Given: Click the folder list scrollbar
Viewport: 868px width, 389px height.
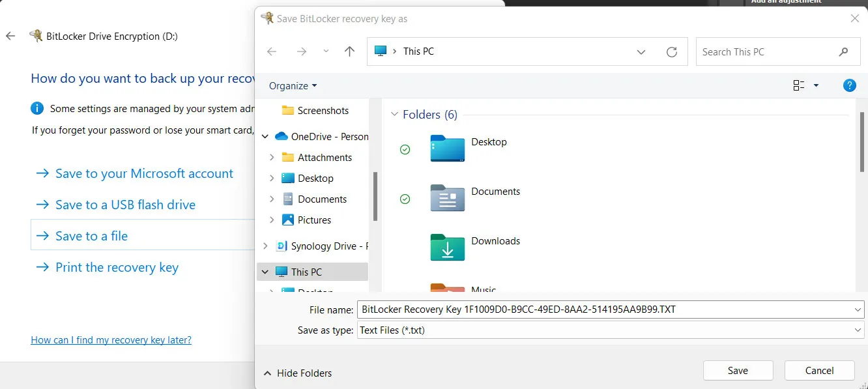Looking at the screenshot, I should tap(862, 142).
